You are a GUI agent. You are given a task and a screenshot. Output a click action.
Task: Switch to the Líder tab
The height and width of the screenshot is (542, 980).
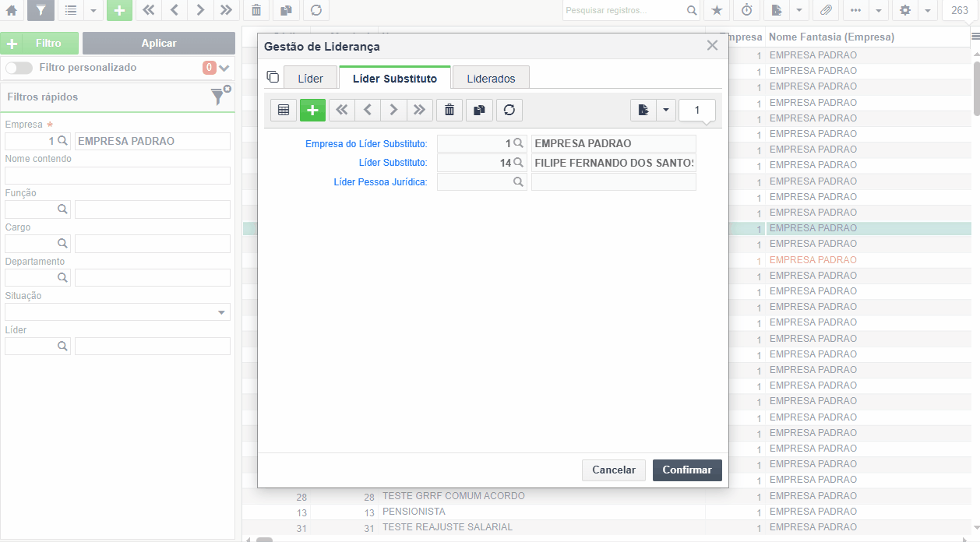310,78
